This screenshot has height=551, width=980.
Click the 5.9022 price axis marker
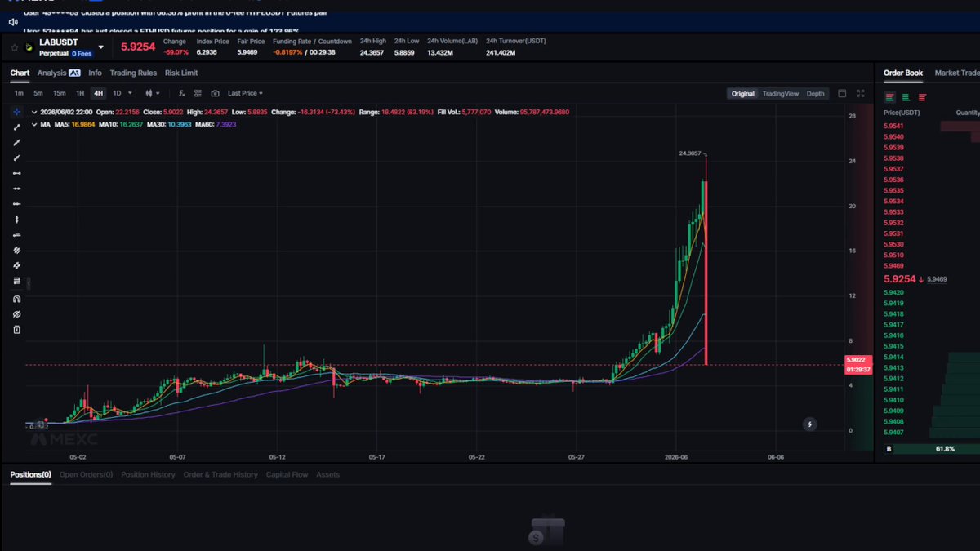point(857,360)
